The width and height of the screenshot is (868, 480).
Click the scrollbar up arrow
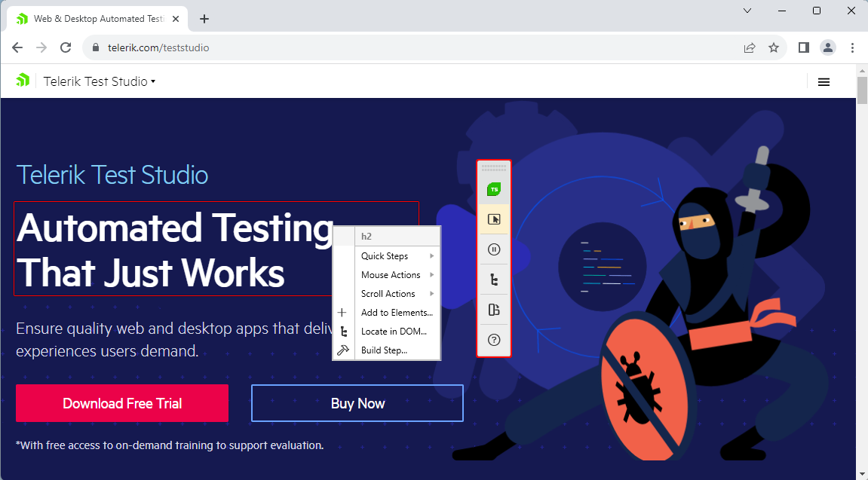pos(863,70)
